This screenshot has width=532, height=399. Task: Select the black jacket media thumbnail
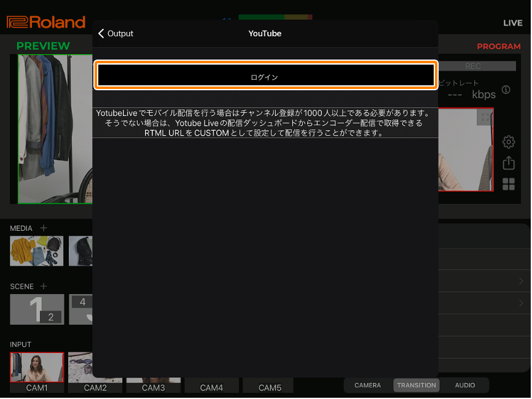[x=80, y=251]
